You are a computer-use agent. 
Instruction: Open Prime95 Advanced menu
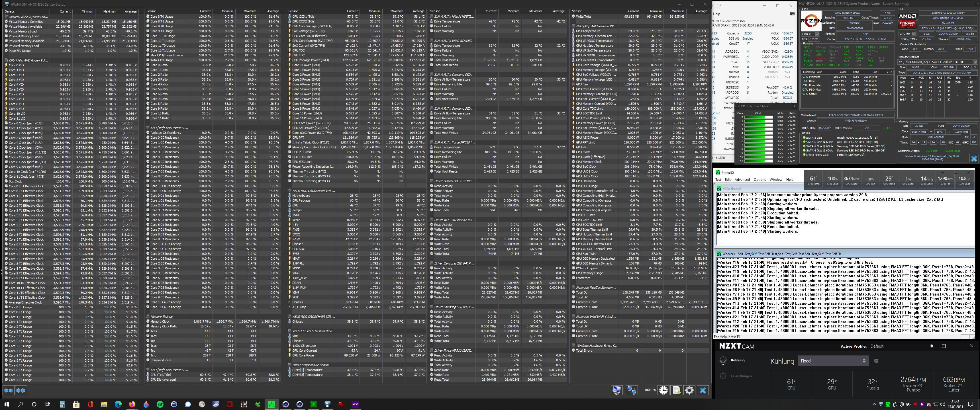pyautogui.click(x=742, y=180)
